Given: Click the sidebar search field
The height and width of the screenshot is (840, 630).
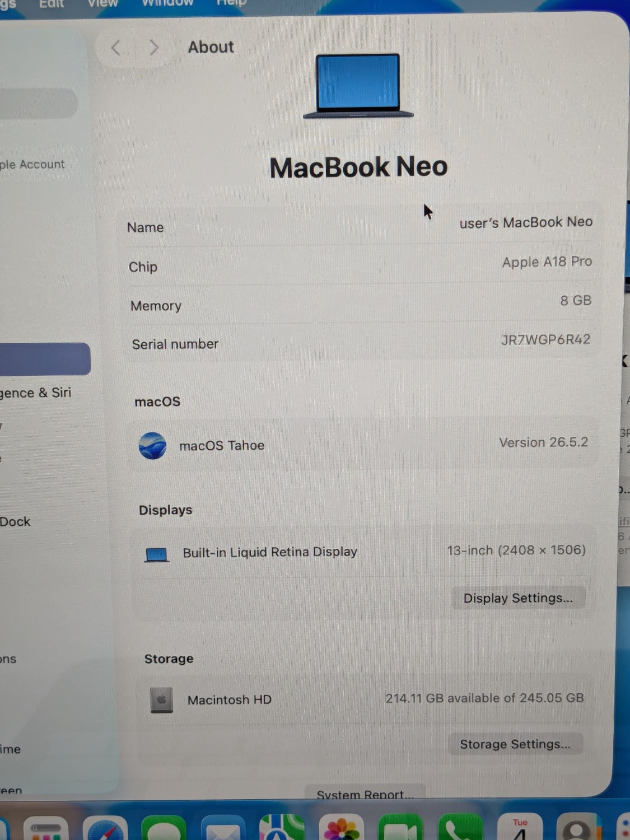Looking at the screenshot, I should [38, 103].
